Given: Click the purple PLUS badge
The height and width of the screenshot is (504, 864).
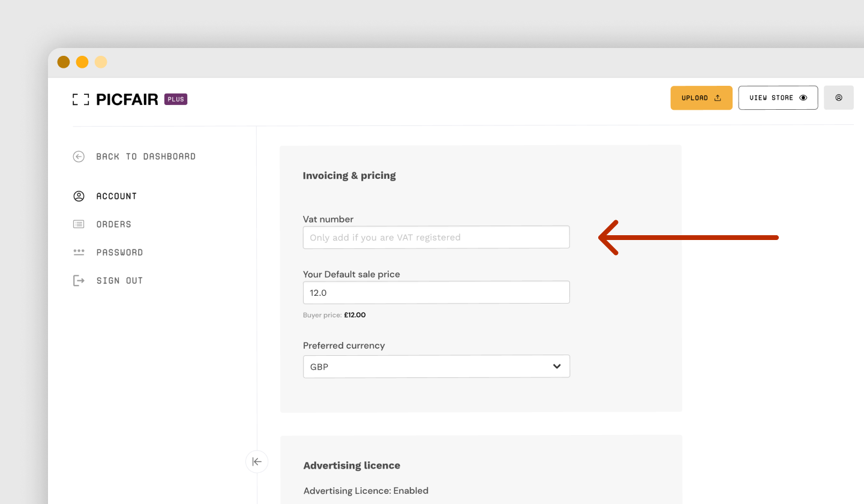Looking at the screenshot, I should click(x=176, y=100).
